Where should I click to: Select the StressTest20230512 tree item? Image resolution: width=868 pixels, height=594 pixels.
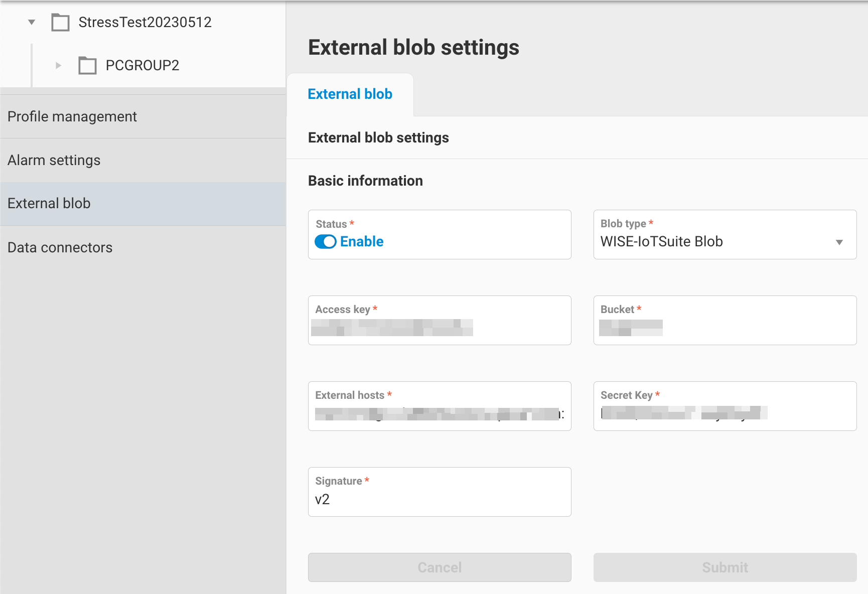(144, 22)
